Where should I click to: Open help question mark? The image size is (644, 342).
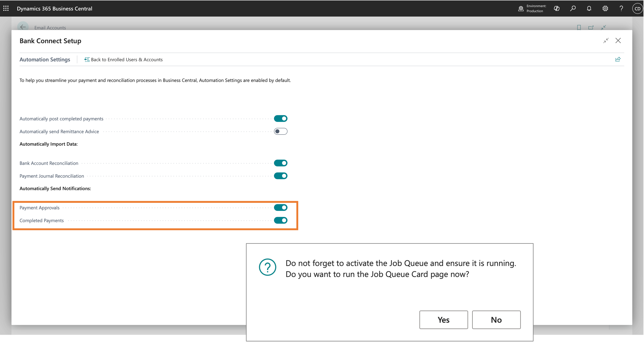621,9
